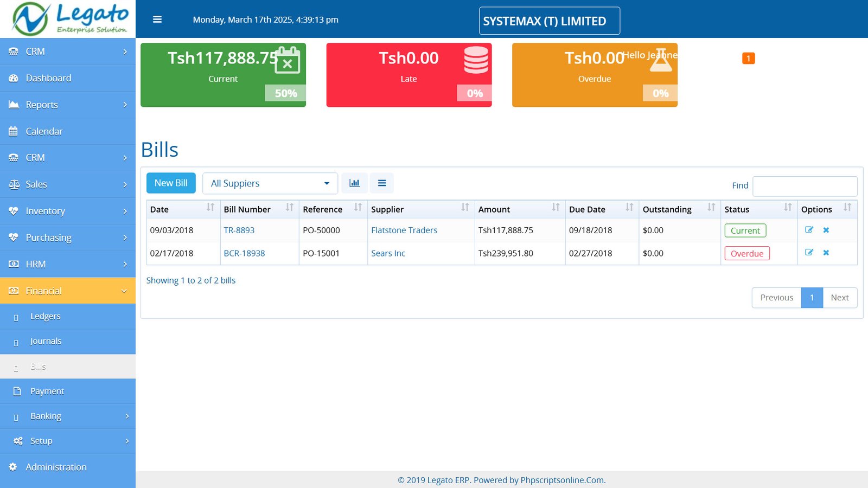This screenshot has width=868, height=488.
Task: Open the All Suppiers dropdown
Action: pyautogui.click(x=270, y=183)
